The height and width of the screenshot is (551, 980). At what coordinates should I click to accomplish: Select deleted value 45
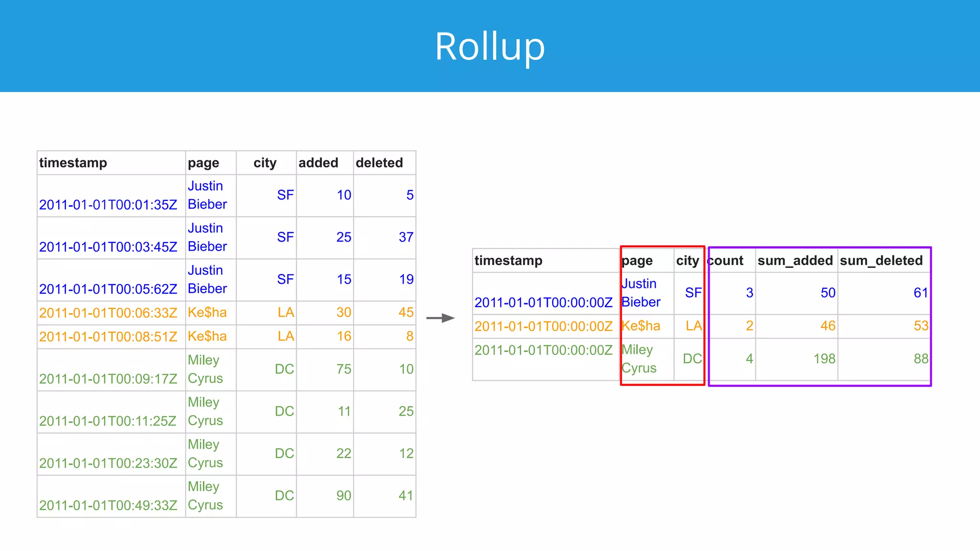(406, 312)
